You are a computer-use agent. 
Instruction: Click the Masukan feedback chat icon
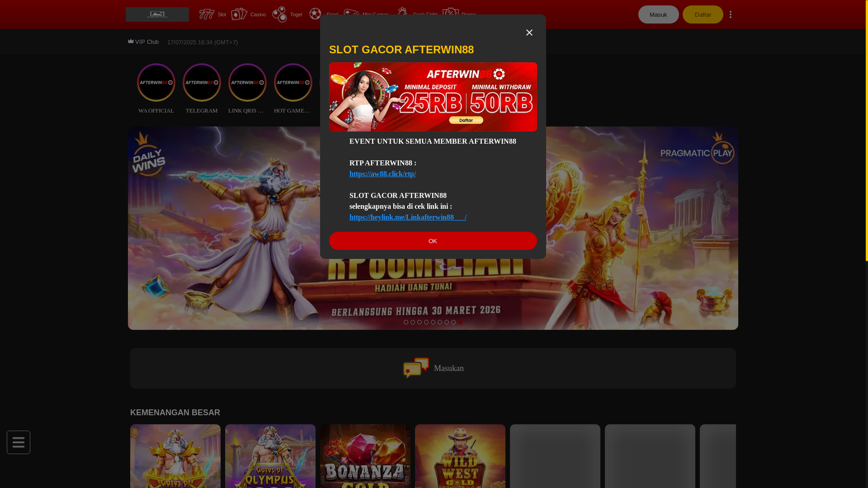[x=416, y=368]
